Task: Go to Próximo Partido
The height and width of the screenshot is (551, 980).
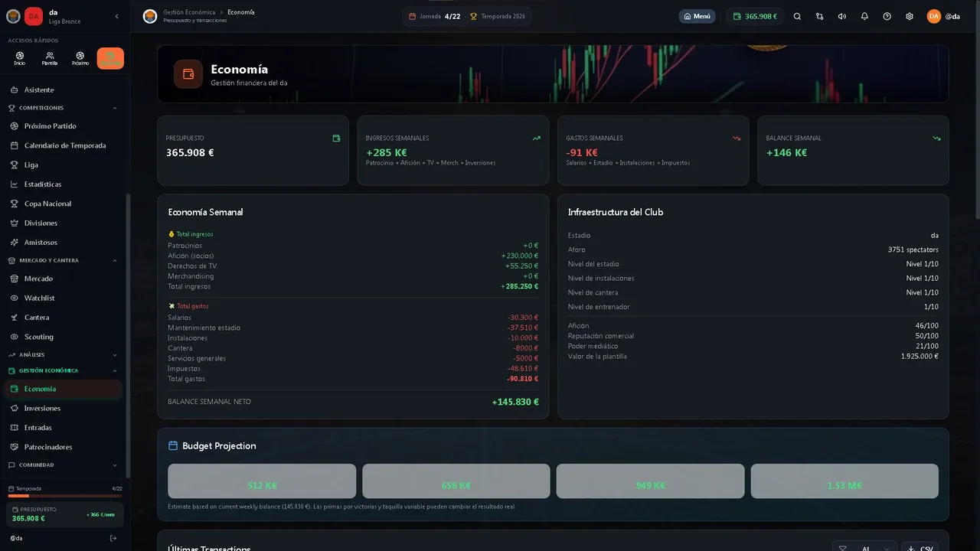Action: click(x=62, y=126)
